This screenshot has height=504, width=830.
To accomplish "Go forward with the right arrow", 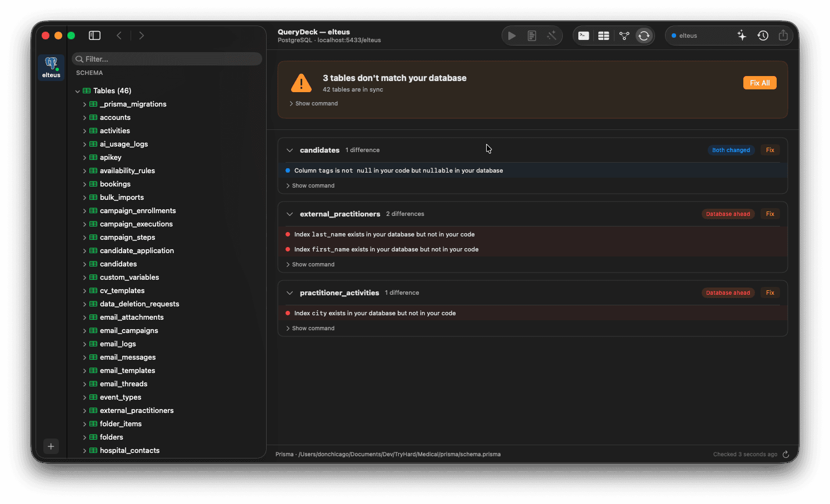I will [142, 36].
